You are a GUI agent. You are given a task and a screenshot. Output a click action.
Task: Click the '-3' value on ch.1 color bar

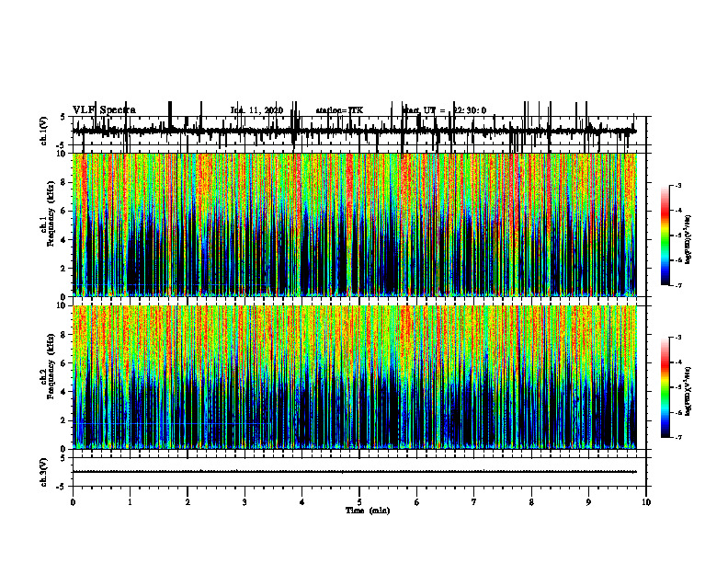pyautogui.click(x=678, y=185)
